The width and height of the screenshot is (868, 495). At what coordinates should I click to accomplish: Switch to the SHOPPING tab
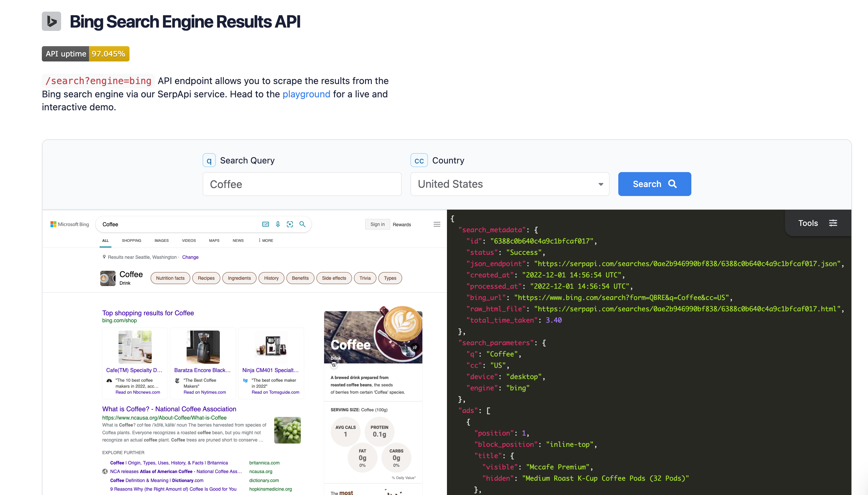tap(131, 241)
